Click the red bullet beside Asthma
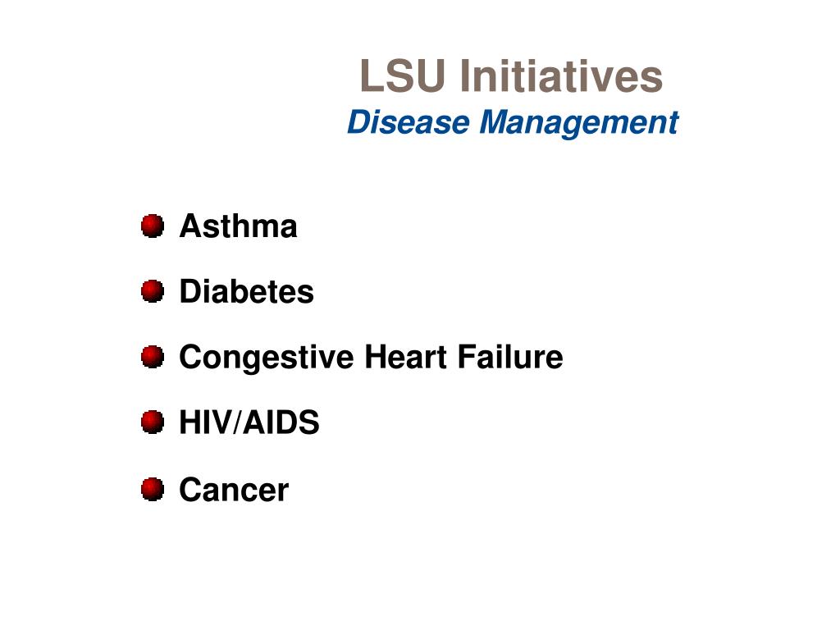The width and height of the screenshot is (840, 630). tap(153, 226)
